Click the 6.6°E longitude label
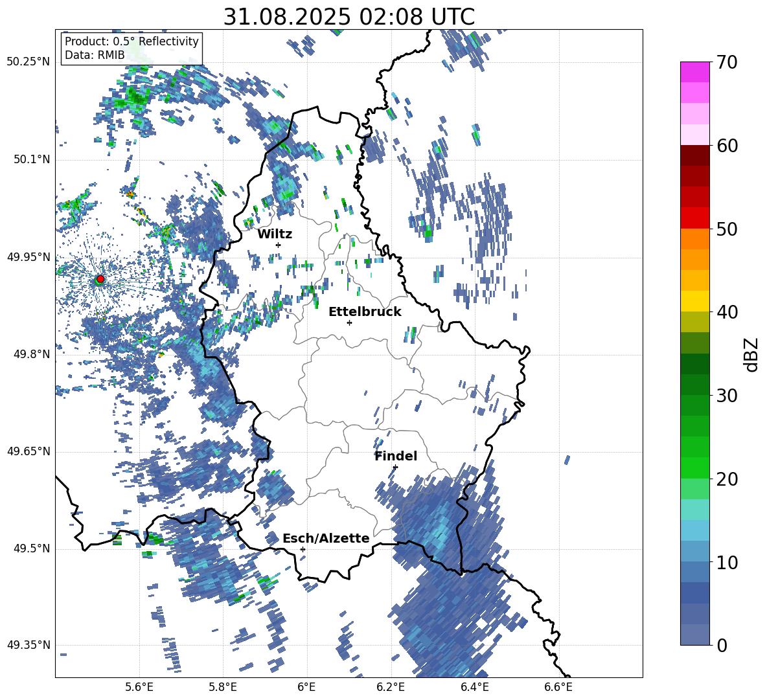767x700 pixels. (x=558, y=688)
